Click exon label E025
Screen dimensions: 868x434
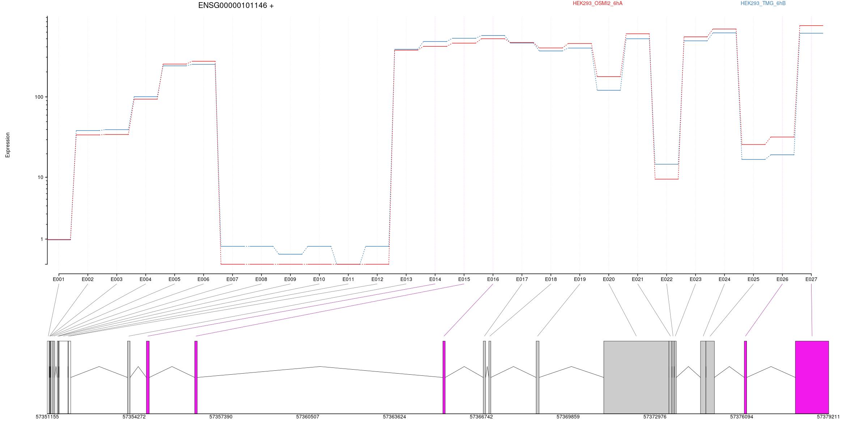[x=753, y=279]
